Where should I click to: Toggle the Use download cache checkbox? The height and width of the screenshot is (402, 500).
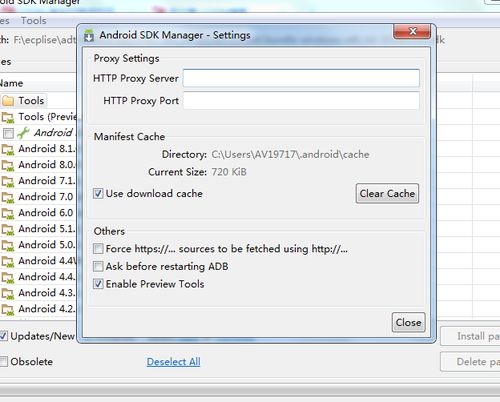point(98,193)
